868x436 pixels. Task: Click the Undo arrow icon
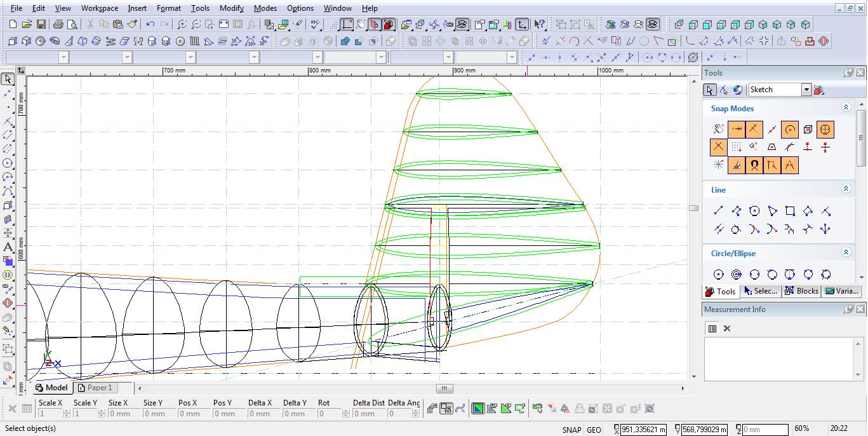coord(150,24)
